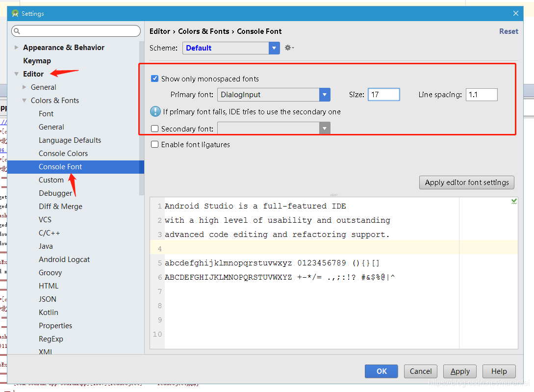Image resolution: width=534 pixels, height=392 pixels.
Task: Open Console Colors settings
Action: coord(63,154)
